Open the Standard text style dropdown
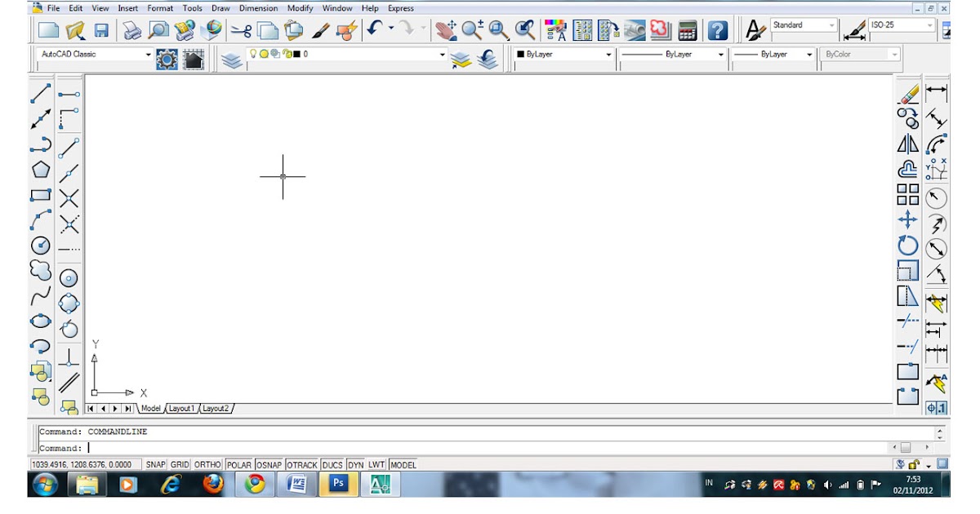Image resolution: width=980 pixels, height=514 pixels. [x=832, y=25]
